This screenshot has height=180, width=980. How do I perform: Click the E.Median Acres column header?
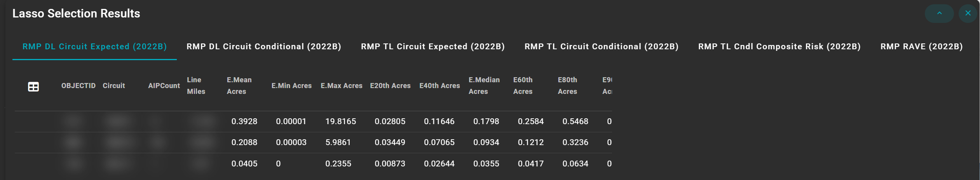coord(484,86)
